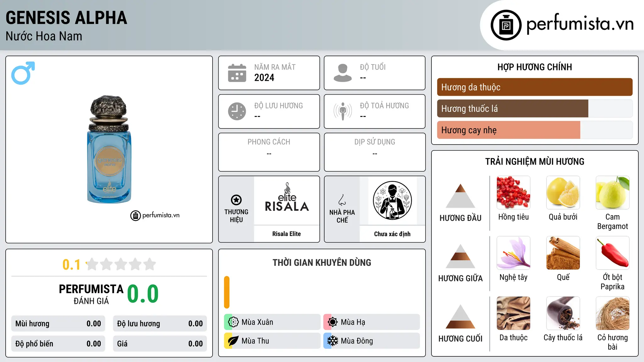Select the Mùa Xuân season row
Viewport: 644px width, 362px height.
272,322
